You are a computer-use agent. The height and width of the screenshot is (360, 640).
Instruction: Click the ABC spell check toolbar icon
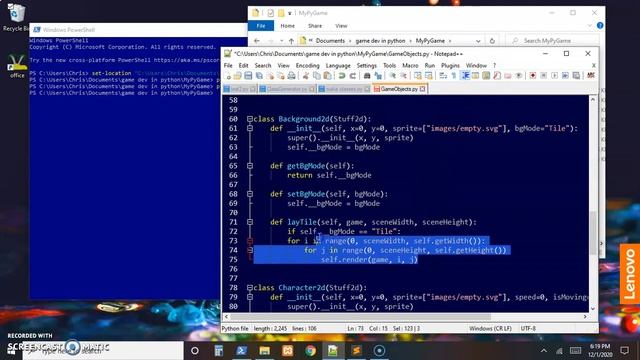pyautogui.click(x=591, y=76)
